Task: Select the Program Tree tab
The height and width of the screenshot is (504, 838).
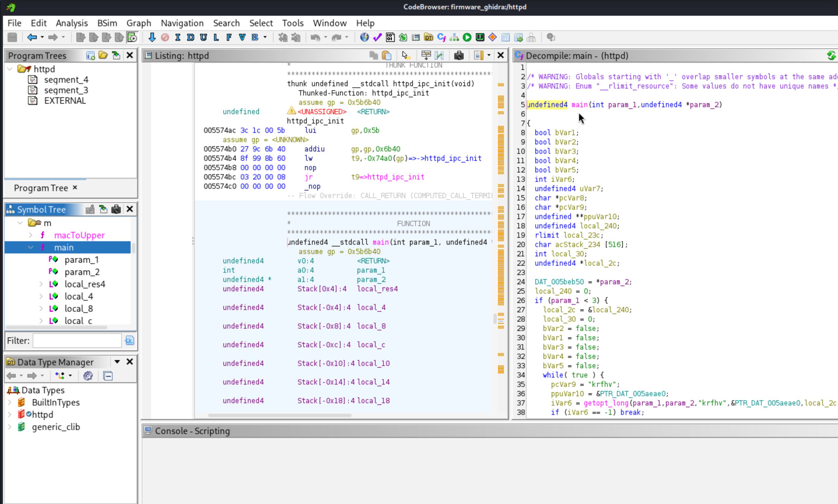Action: [x=41, y=188]
